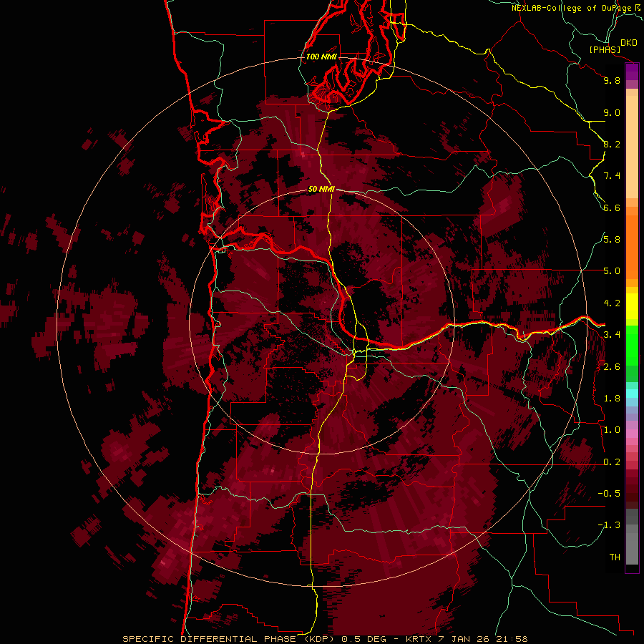Image resolution: width=644 pixels, height=644 pixels.
Task: Click the 3.4 legend value
Action: [612, 335]
